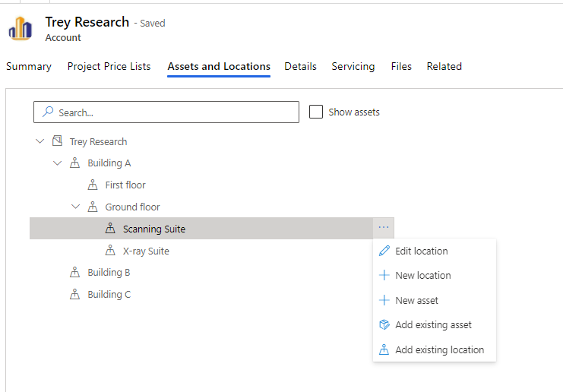
Task: Open the ellipsis menu on Scanning Suite row
Action: click(384, 228)
